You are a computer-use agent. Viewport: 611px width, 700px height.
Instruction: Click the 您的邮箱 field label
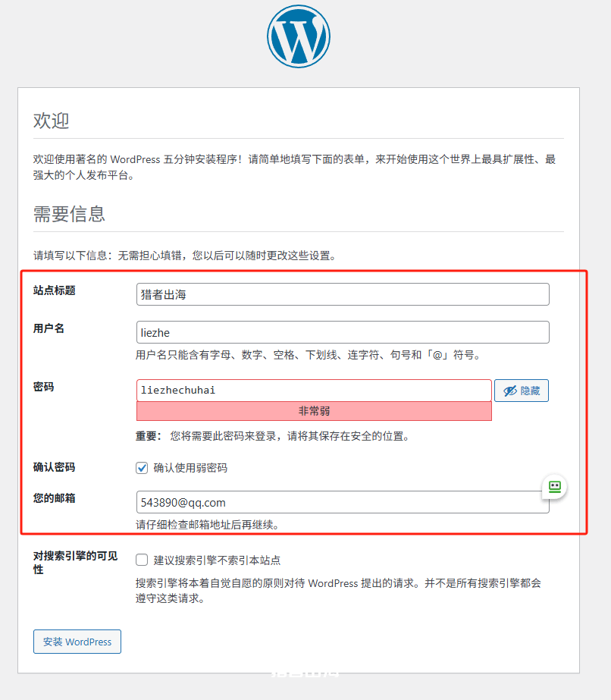pyautogui.click(x=55, y=498)
